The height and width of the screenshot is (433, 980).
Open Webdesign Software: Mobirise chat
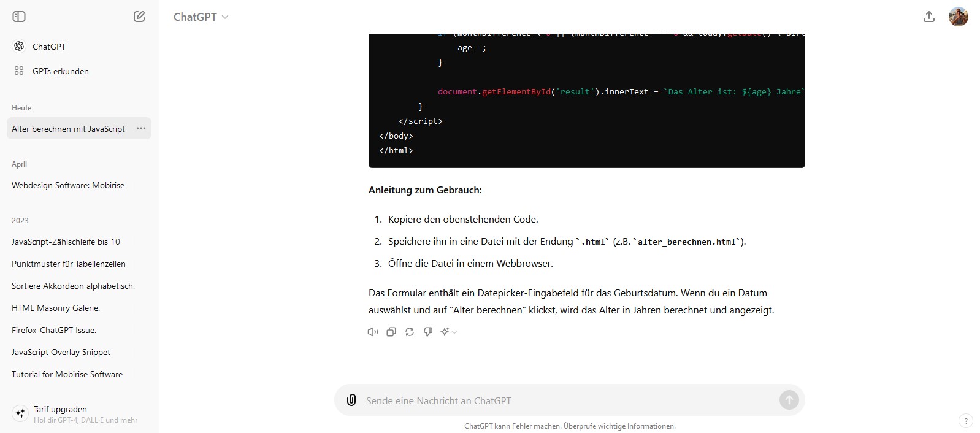pos(68,185)
